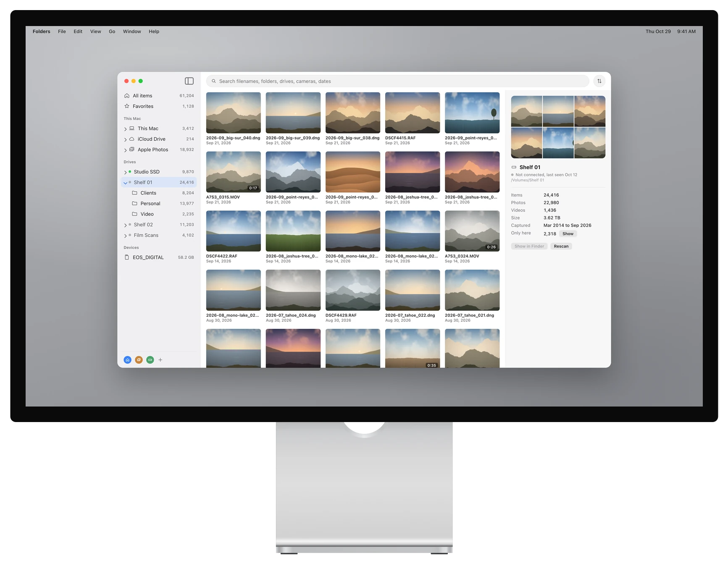Open the Personal folder
Screen dimensions: 728x564
[159, 203]
